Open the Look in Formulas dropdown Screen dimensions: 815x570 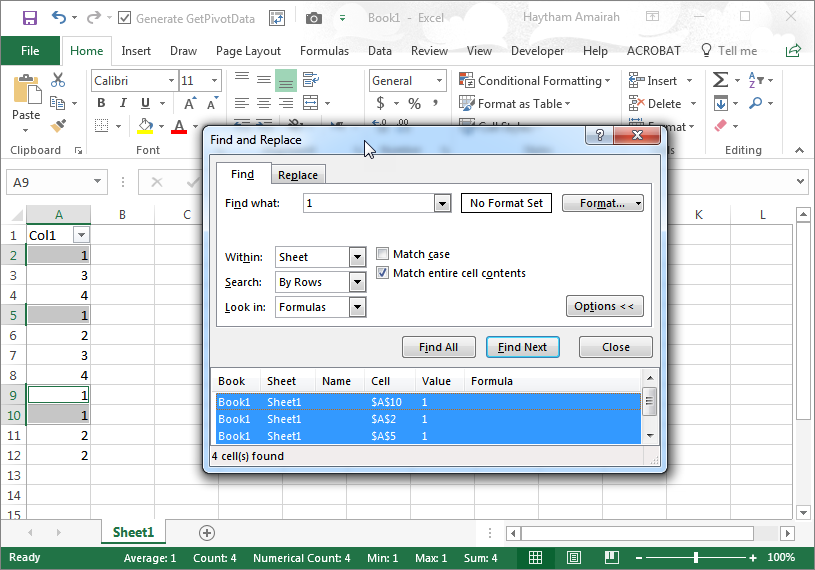(x=357, y=307)
